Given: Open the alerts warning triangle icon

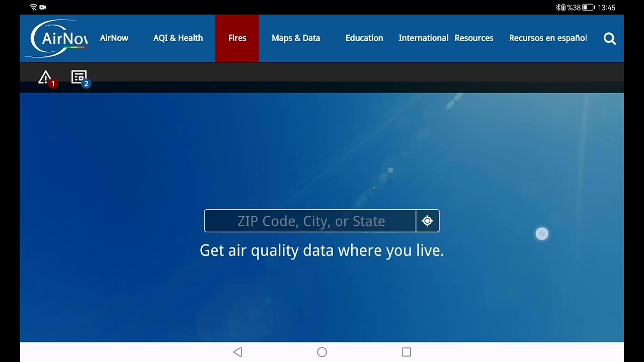Looking at the screenshot, I should pyautogui.click(x=46, y=78).
